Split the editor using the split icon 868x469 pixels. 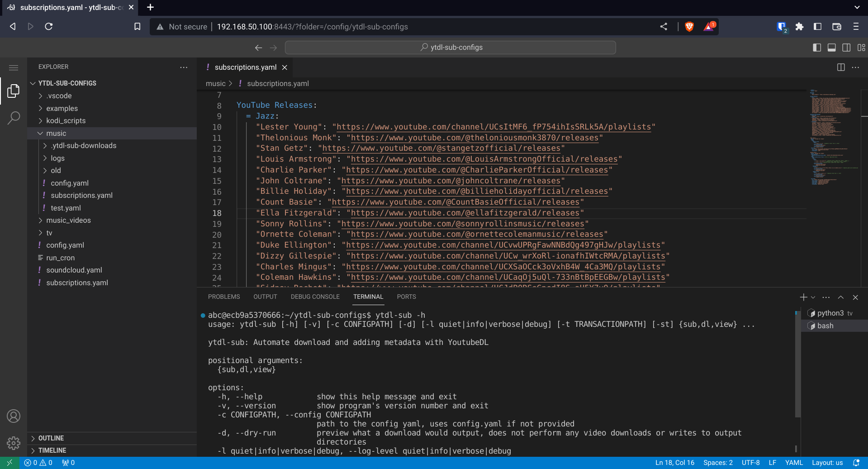(840, 67)
